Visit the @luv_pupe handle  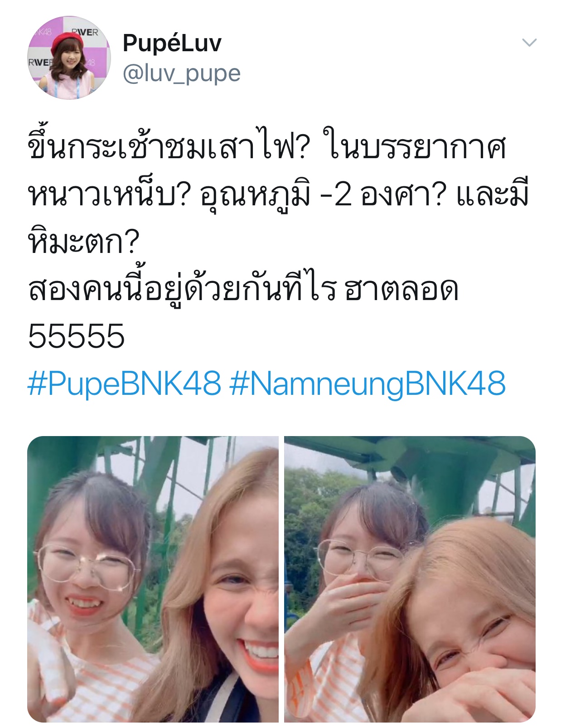click(181, 73)
